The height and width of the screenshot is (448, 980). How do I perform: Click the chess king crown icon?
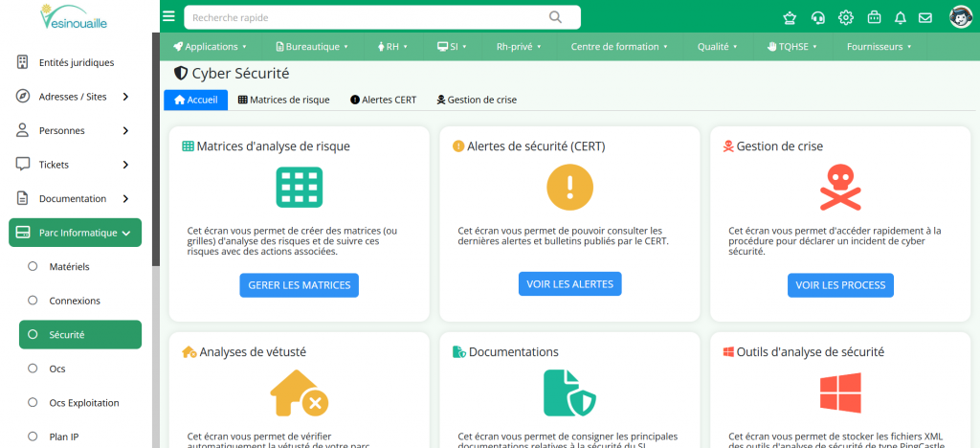pos(790,17)
